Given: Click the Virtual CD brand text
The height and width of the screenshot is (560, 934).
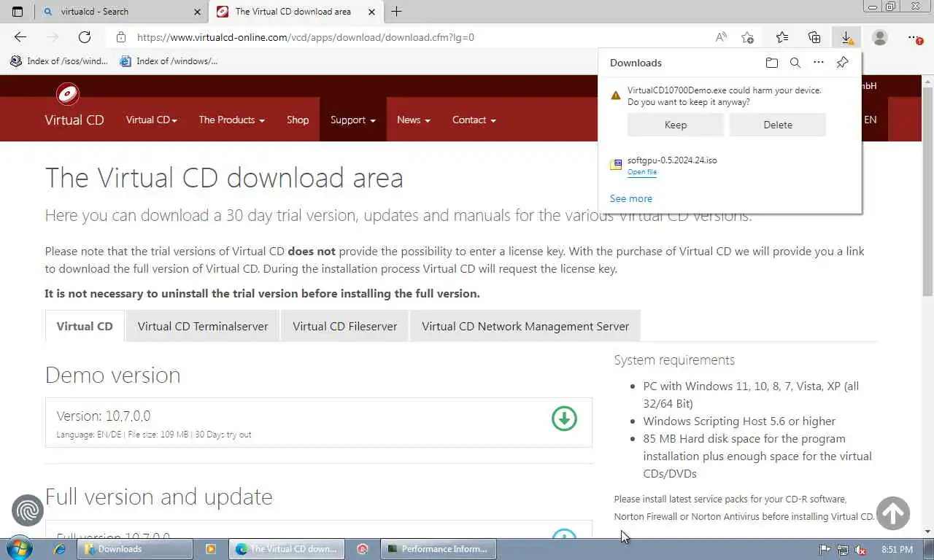Looking at the screenshot, I should (x=74, y=120).
